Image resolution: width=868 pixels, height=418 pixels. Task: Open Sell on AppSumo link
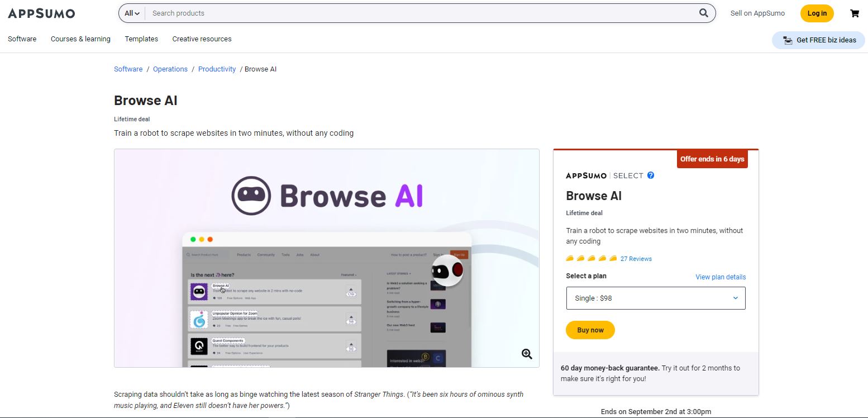[757, 13]
